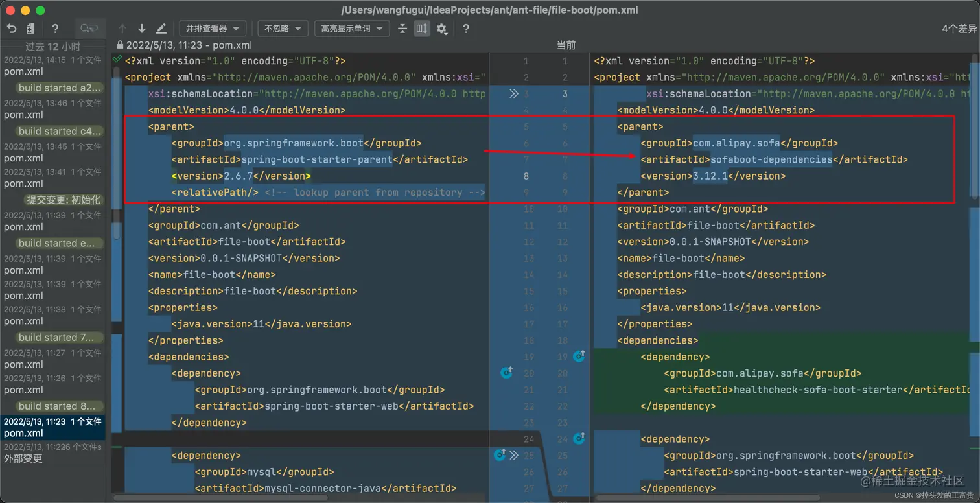980x503 pixels.
Task: Click the Spring gutter icon at left line 20
Action: pos(507,372)
